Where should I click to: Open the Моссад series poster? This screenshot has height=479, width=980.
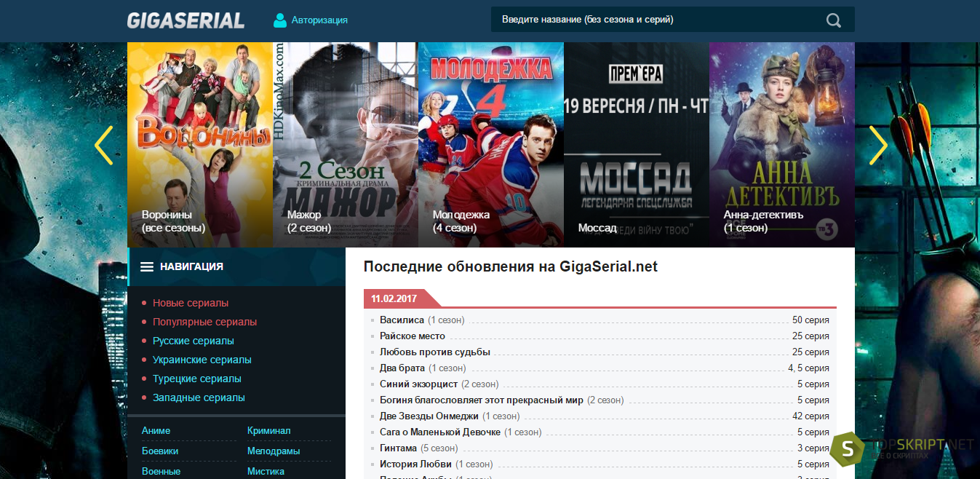point(637,145)
